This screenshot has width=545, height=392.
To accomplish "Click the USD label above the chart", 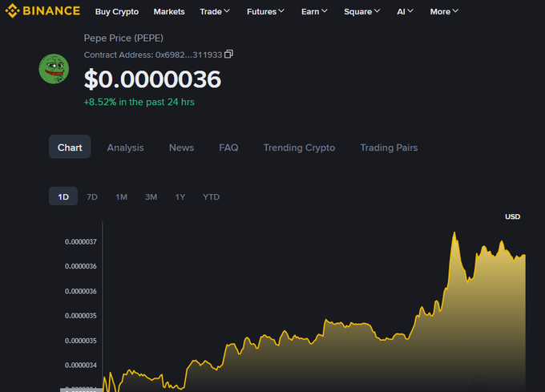I will 512,216.
